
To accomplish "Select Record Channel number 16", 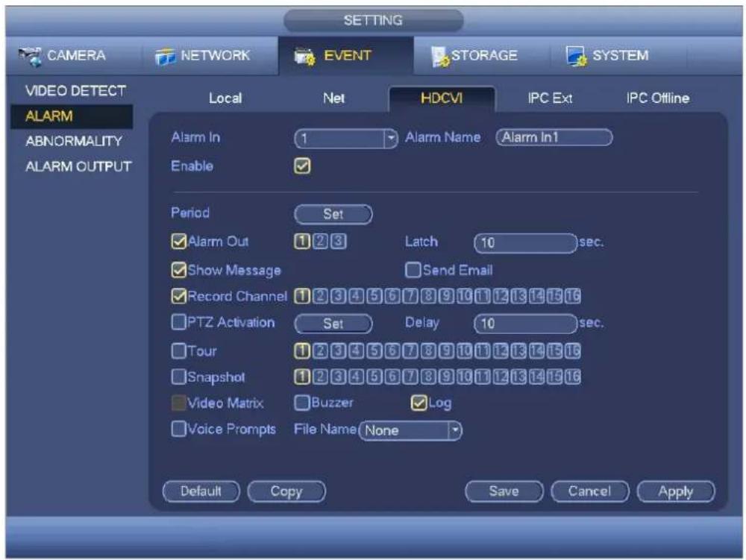I will pyautogui.click(x=573, y=296).
